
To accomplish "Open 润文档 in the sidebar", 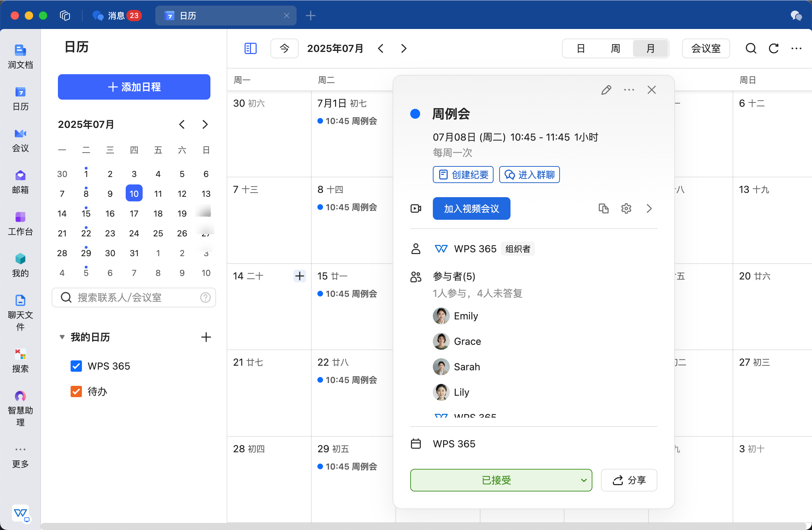I will [20, 57].
